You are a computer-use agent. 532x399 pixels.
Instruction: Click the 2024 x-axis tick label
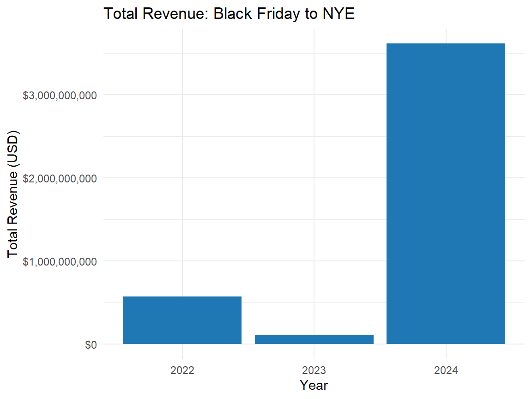click(x=446, y=370)
